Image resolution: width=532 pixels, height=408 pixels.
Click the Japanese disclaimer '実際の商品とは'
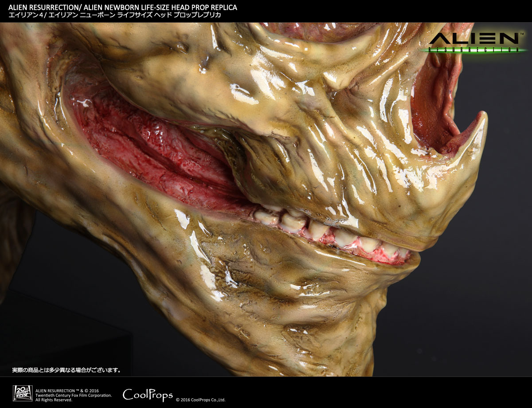(x=31, y=370)
